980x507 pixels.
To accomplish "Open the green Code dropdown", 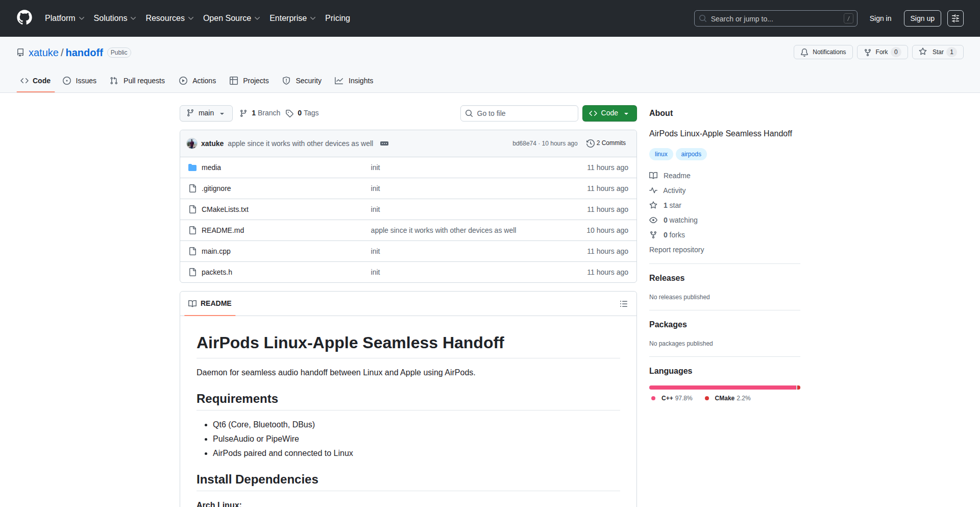I will (x=609, y=113).
